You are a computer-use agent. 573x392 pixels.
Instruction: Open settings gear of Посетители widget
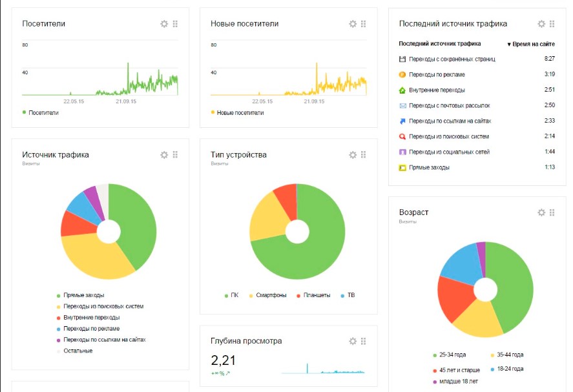pos(164,24)
